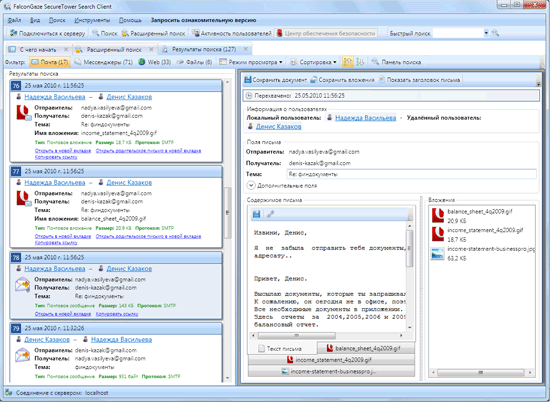Click Копировать ссылку in result 78
This screenshot has width=550, height=402.
(x=117, y=314)
